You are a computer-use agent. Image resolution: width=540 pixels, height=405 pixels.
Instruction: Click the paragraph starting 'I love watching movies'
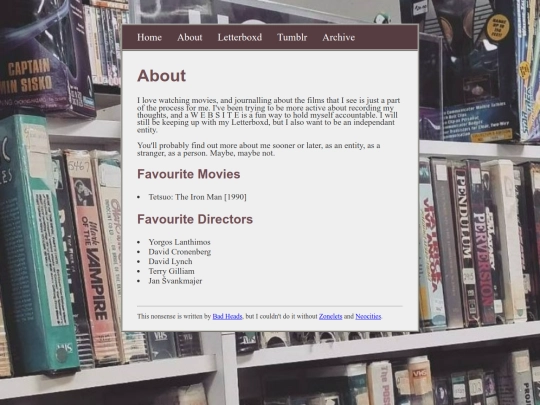coord(269,115)
